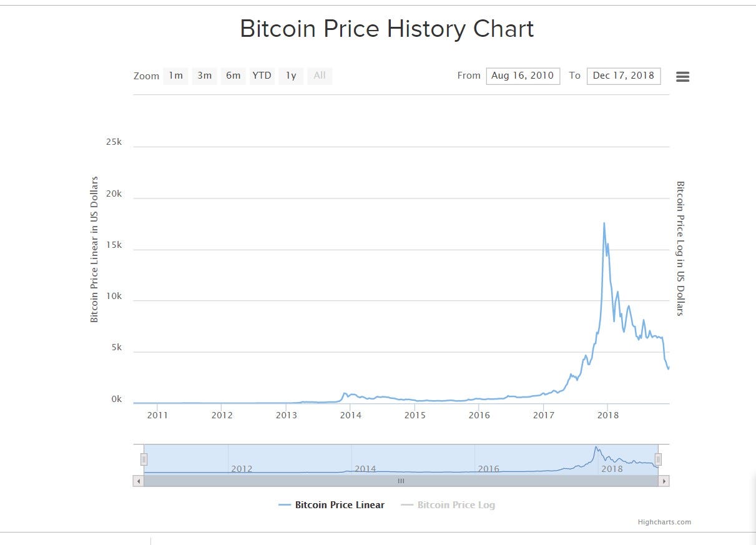The height and width of the screenshot is (545, 756).
Task: Apply the YTD zoom range
Action: click(262, 76)
